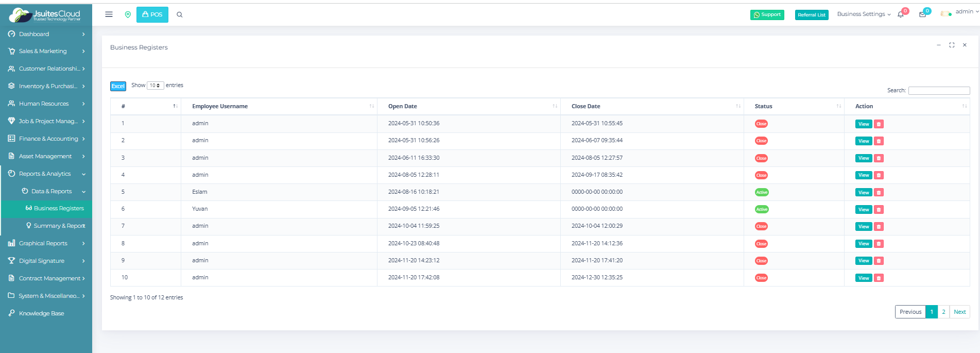Open the search magnifier icon in header
The image size is (980, 353).
click(x=180, y=14)
